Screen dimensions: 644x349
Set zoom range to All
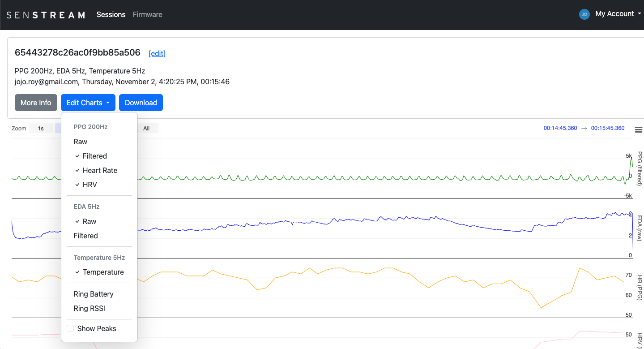pos(146,129)
